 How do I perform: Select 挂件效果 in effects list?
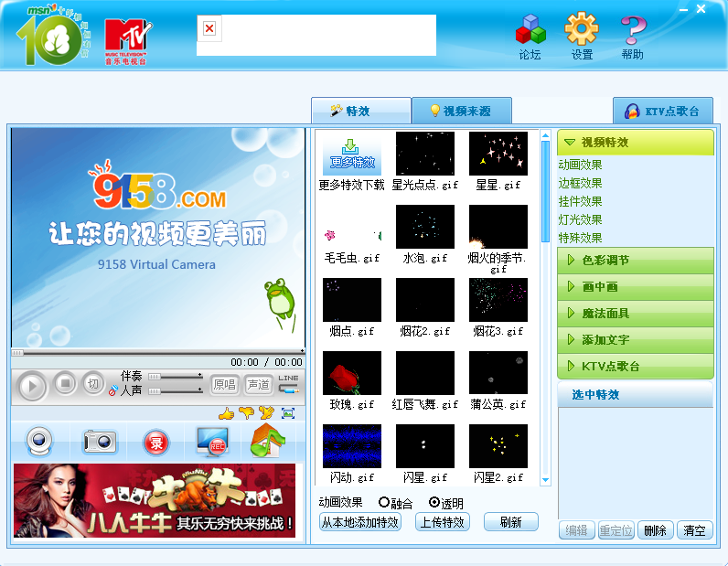580,201
